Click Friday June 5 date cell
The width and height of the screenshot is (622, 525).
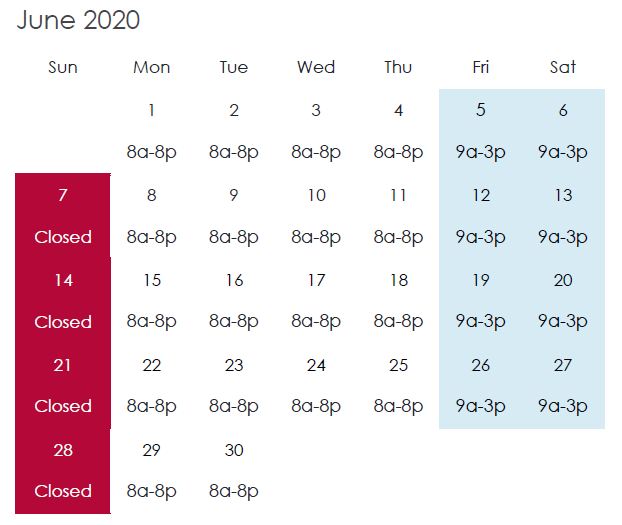tap(481, 110)
